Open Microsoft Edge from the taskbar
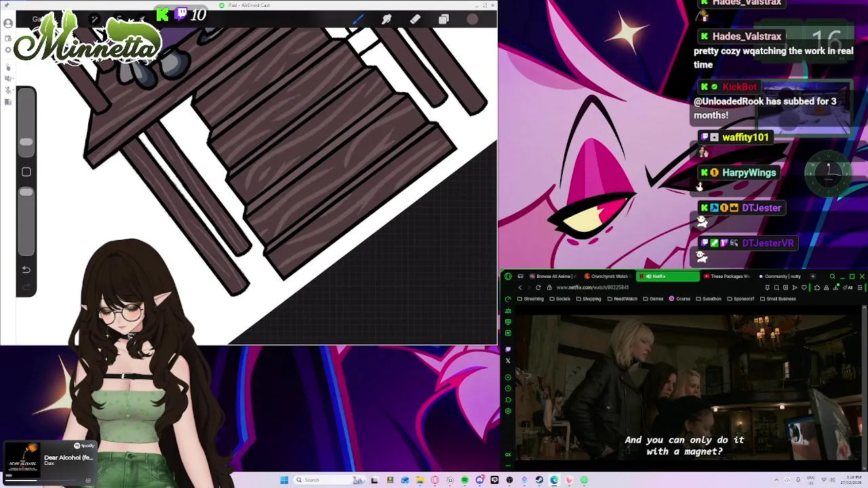The height and width of the screenshot is (488, 868). (x=554, y=480)
